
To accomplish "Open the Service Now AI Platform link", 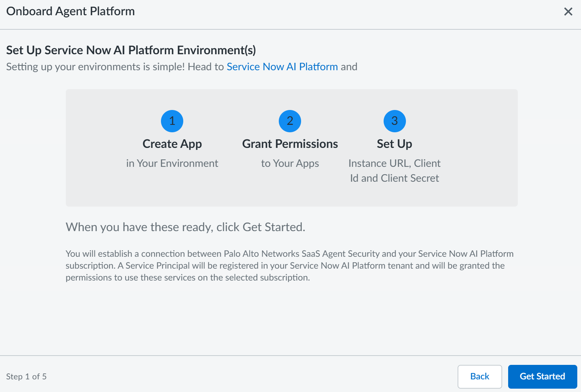I will point(282,67).
